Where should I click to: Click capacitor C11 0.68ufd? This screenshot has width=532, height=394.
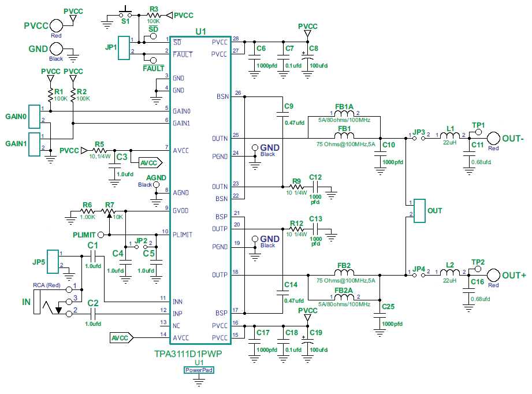coord(469,154)
